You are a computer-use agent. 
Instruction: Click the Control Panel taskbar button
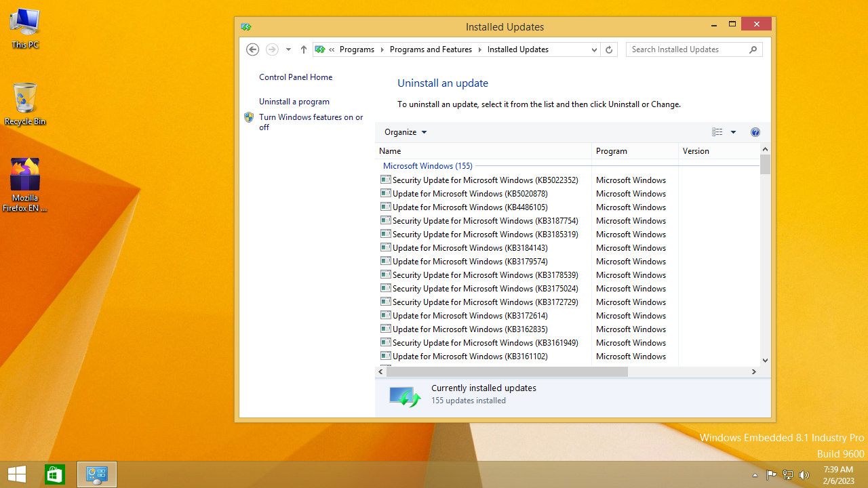pos(97,474)
